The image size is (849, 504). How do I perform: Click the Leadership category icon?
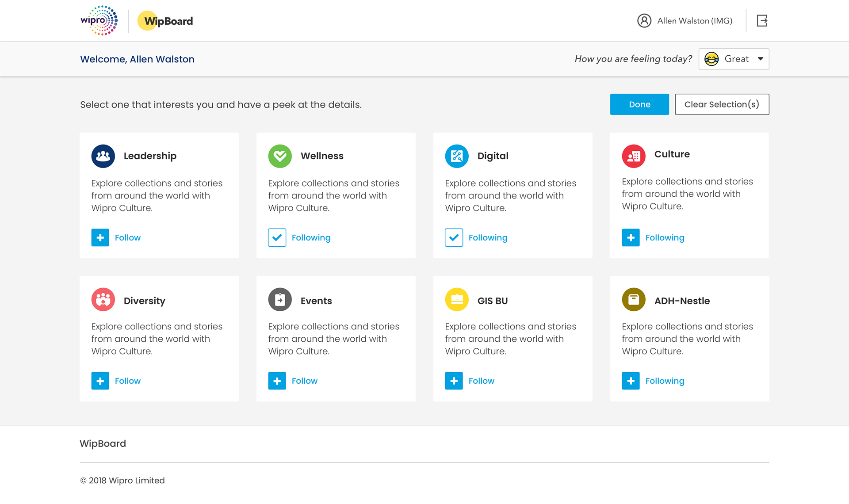coord(103,156)
